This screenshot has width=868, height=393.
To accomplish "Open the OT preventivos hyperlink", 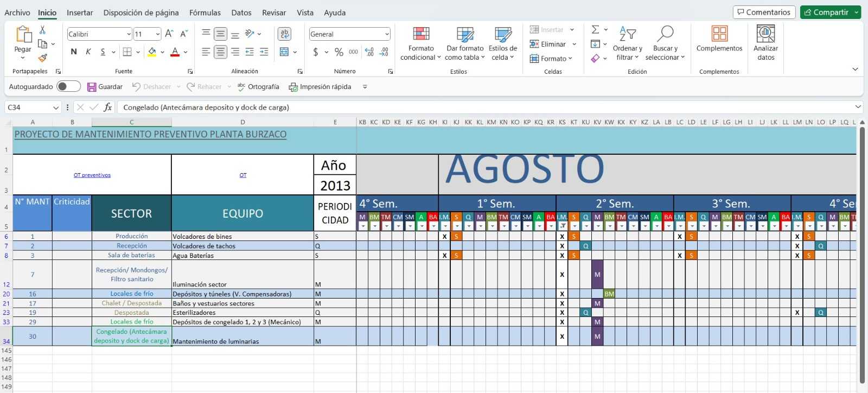I will [92, 175].
